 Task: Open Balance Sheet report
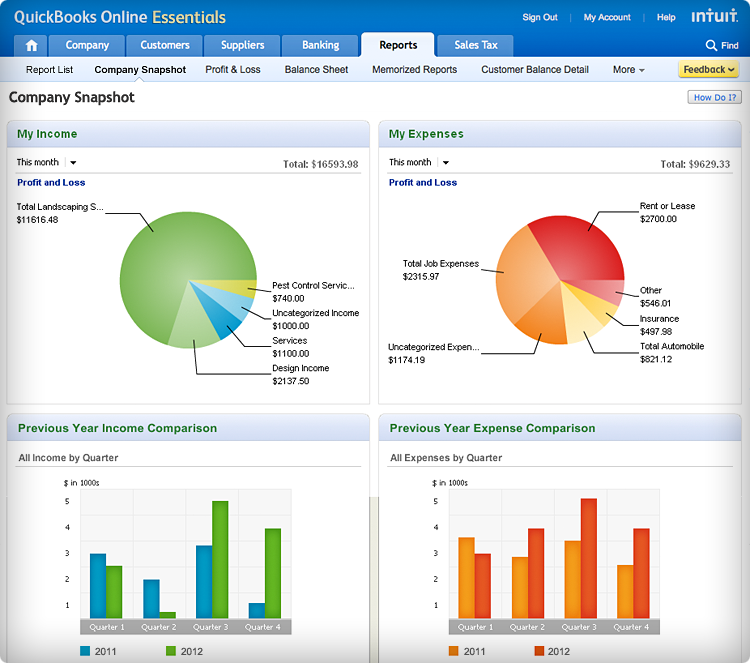click(316, 70)
